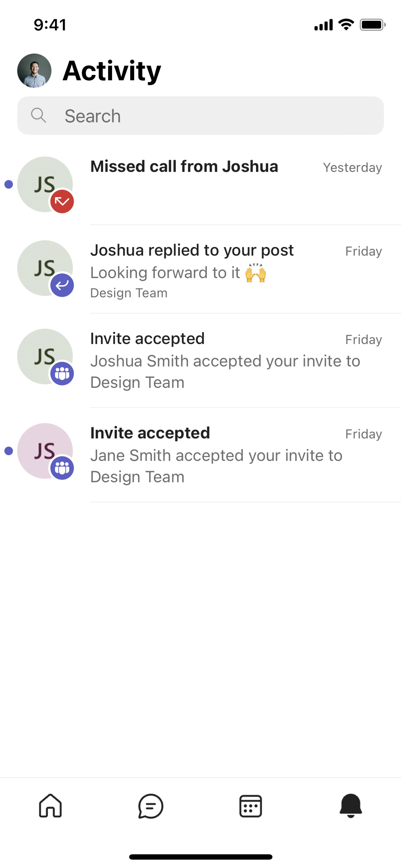Viewport: 401px width, 868px height.
Task: Tap unread dot beside missed call
Action: coord(9,184)
